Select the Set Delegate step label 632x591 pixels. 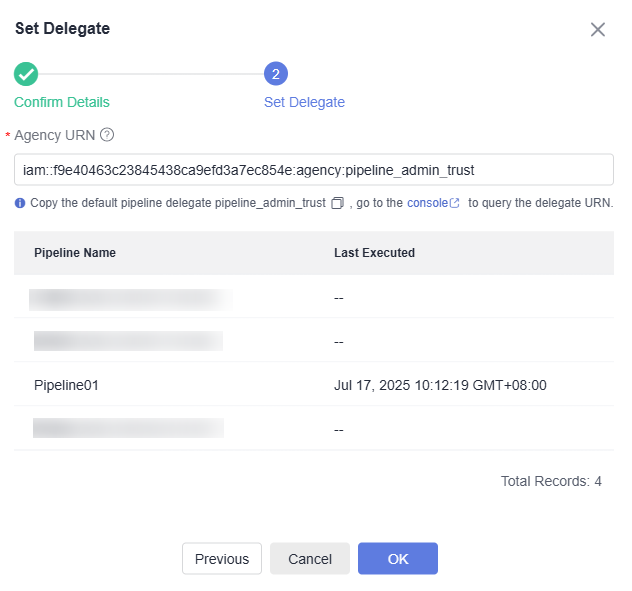pyautogui.click(x=304, y=102)
